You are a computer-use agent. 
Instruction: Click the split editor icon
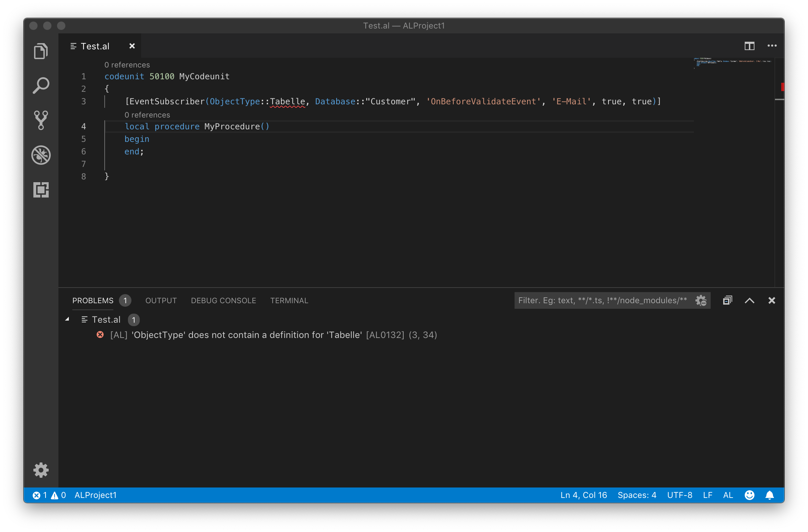(x=749, y=46)
